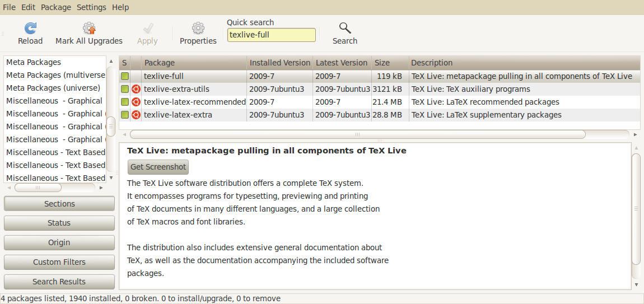644x304 pixels.
Task: Sort by Installed Version column header
Action: point(280,63)
